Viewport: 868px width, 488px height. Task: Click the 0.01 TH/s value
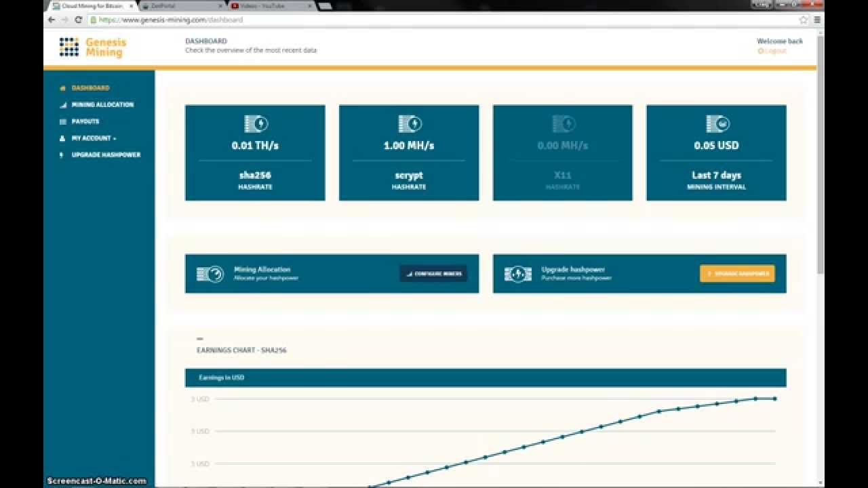[255, 145]
